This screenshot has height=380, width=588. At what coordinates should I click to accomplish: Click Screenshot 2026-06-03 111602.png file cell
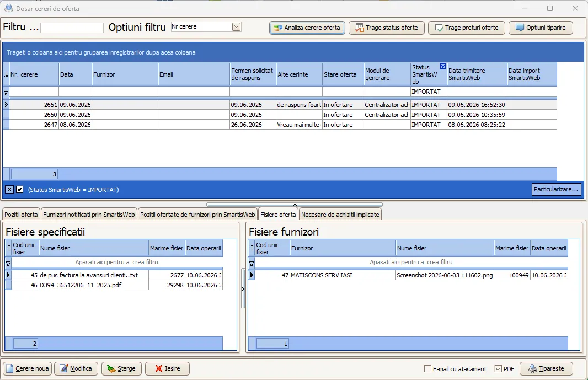(445, 275)
